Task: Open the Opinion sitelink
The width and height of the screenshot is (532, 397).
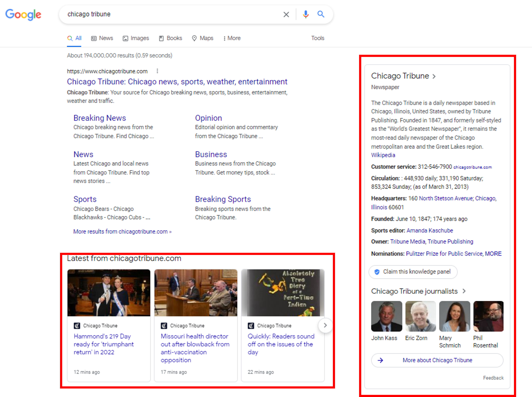Action: click(208, 118)
